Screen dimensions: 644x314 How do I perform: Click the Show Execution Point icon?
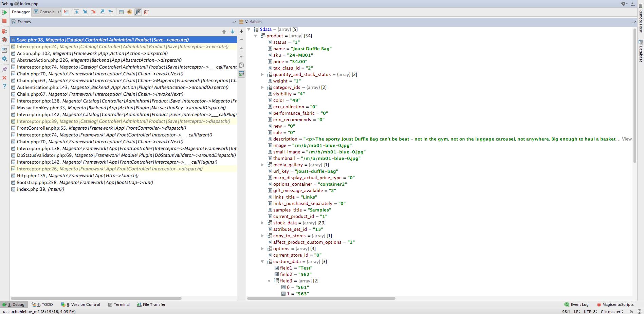tap(67, 12)
